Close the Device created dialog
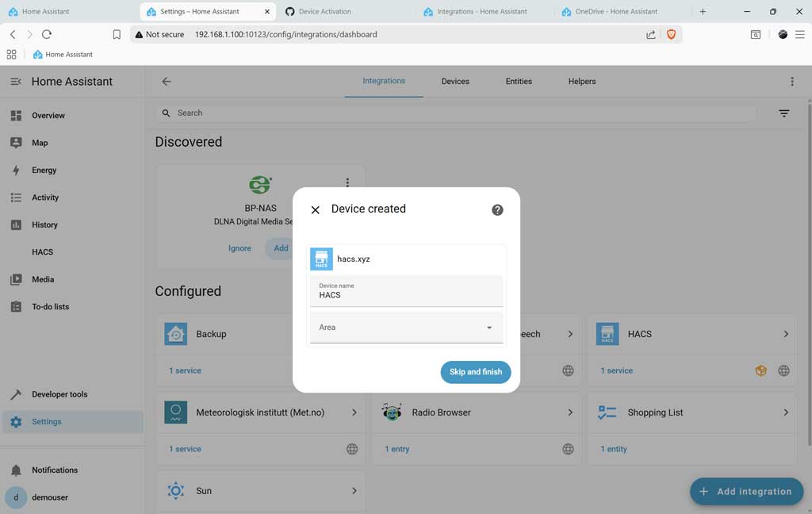This screenshot has height=514, width=812. [x=315, y=210]
